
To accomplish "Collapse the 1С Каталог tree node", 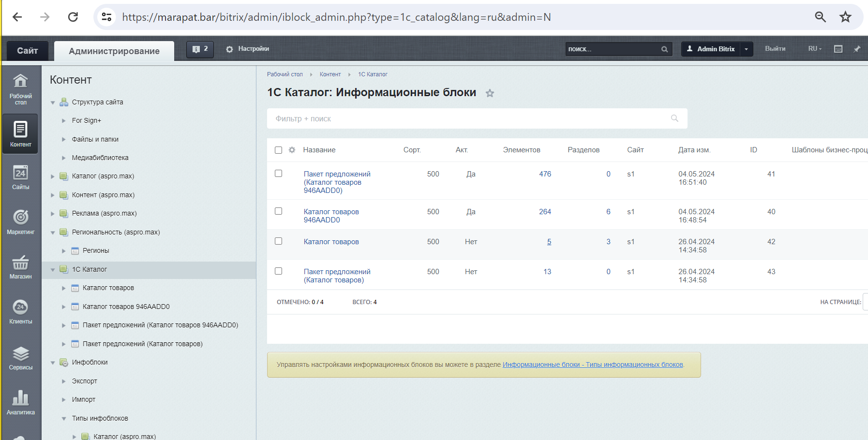I will (x=53, y=270).
